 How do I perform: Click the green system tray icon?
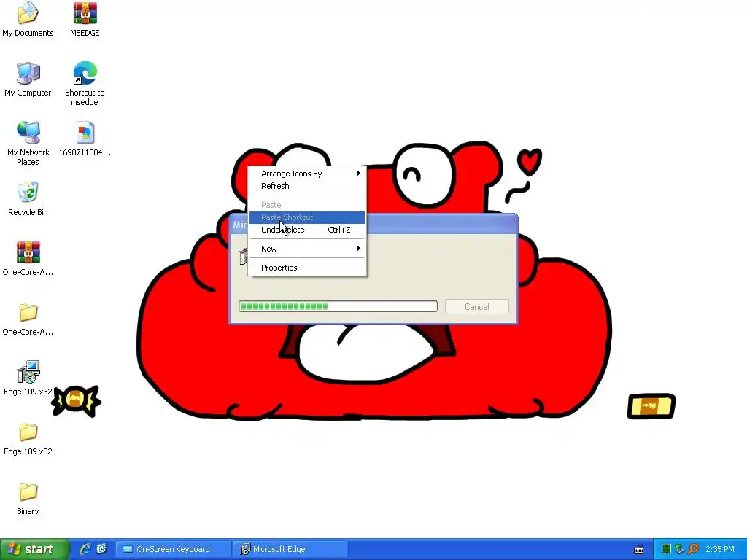point(667,550)
